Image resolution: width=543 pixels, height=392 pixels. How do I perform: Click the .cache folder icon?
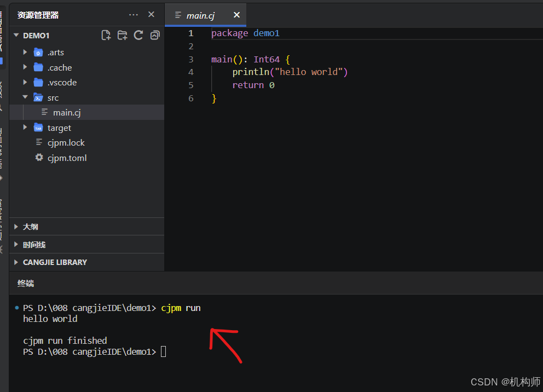(38, 67)
